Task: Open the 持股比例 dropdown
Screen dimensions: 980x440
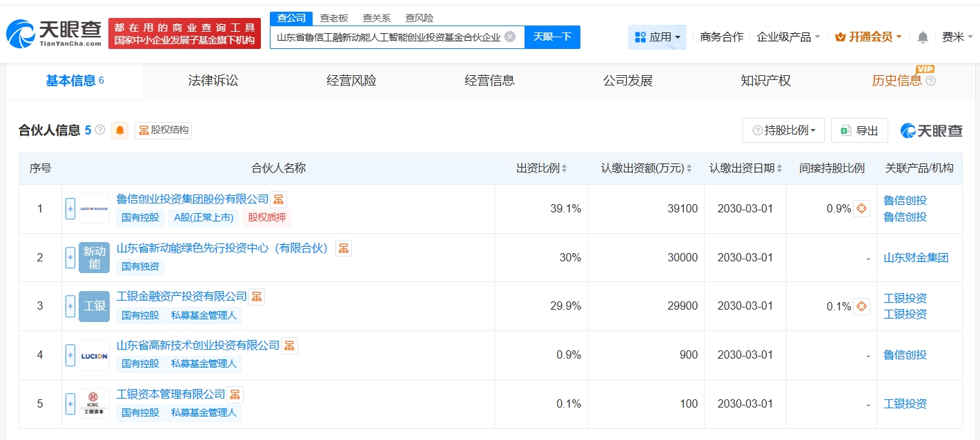Action: pos(784,130)
